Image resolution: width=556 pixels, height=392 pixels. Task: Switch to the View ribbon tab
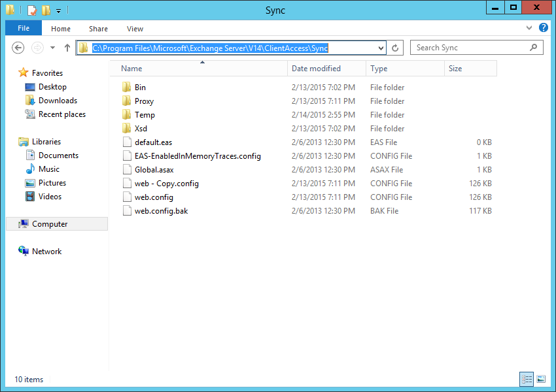click(135, 29)
